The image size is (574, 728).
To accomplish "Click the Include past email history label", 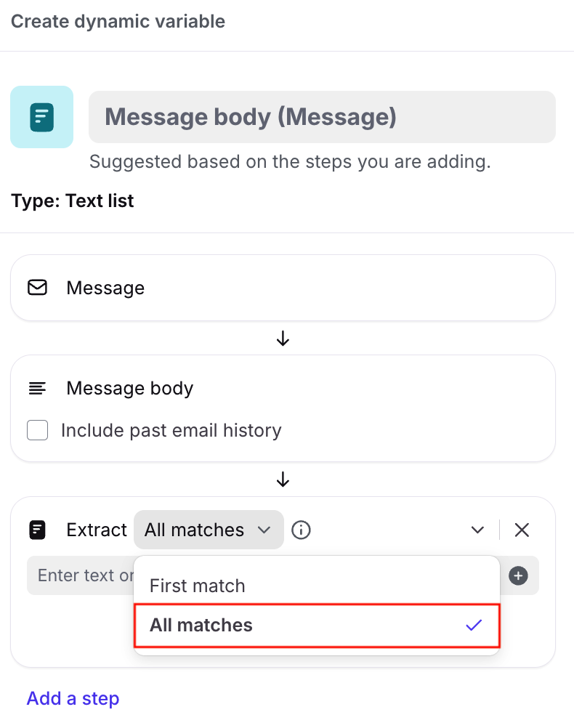I will (x=171, y=430).
